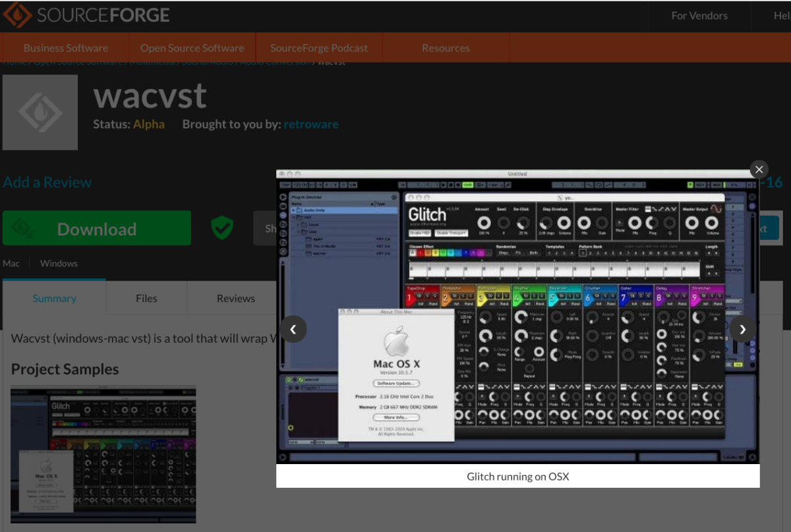Screen dimensions: 791x532
Task: Open the Resources menu
Action: tap(446, 47)
